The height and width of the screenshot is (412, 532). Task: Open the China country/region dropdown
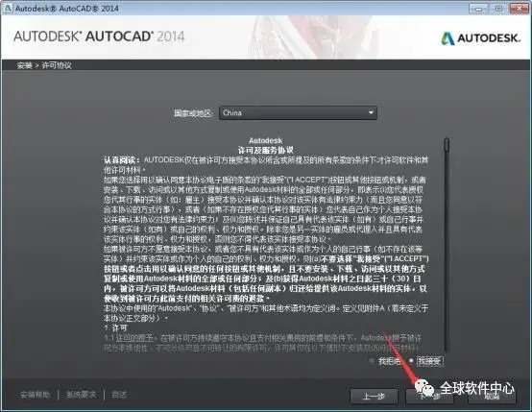coord(298,113)
